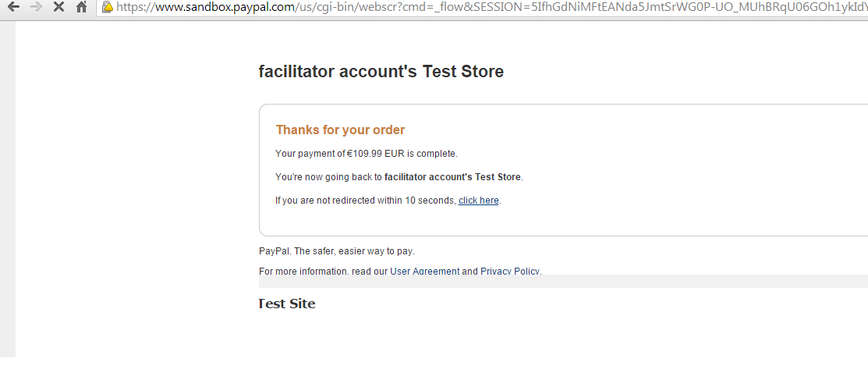The height and width of the screenshot is (373, 868).
Task: Open the browser home page icon
Action: pos(81,7)
